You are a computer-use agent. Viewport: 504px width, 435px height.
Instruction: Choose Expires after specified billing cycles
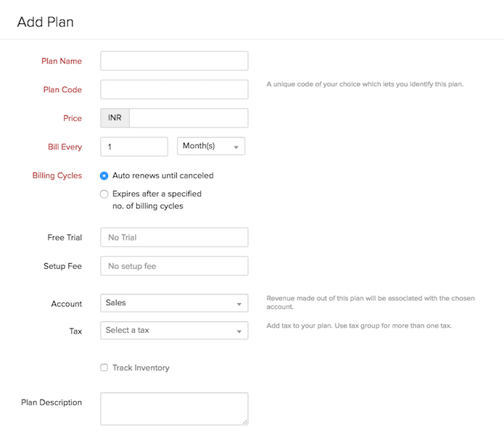pyautogui.click(x=104, y=194)
